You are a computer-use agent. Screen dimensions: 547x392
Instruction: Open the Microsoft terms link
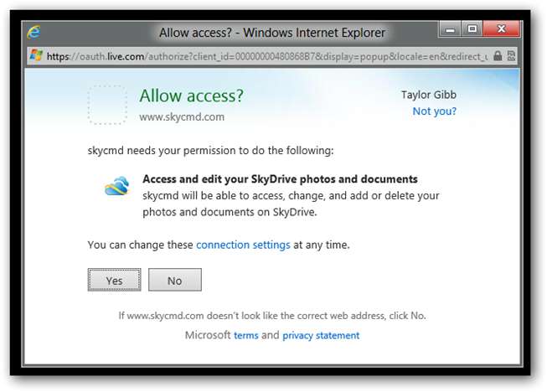pyautogui.click(x=246, y=335)
